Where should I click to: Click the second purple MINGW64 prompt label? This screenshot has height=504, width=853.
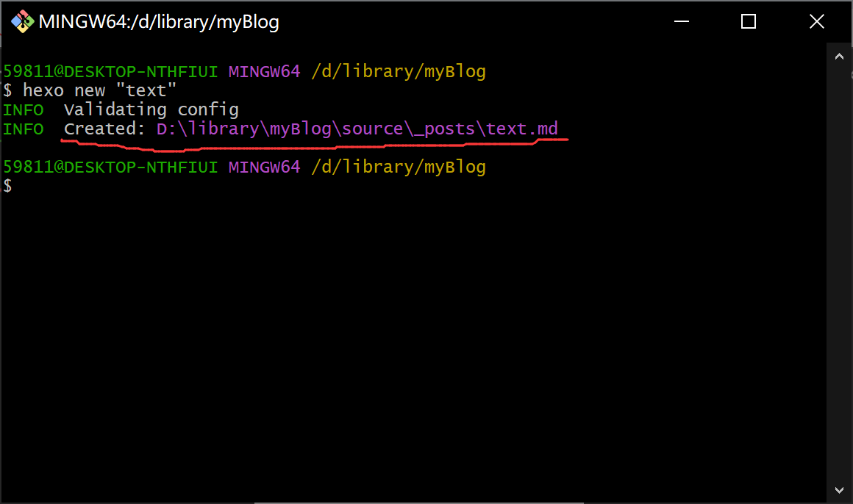265,167
